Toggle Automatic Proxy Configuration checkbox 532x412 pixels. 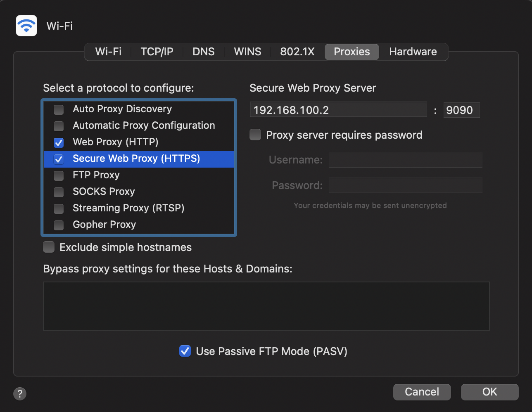point(59,126)
